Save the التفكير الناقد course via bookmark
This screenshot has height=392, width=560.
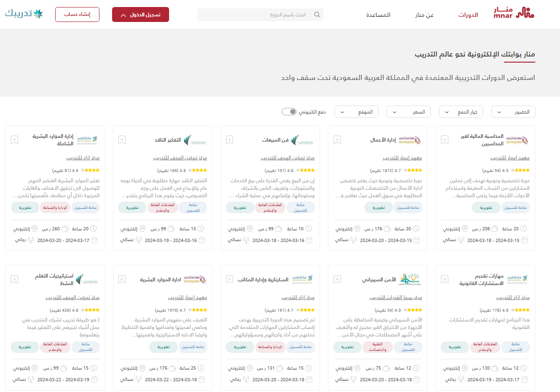122,140
